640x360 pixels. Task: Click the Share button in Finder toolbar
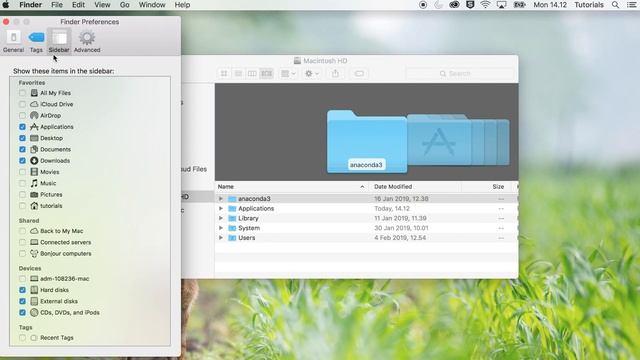pyautogui.click(x=336, y=73)
